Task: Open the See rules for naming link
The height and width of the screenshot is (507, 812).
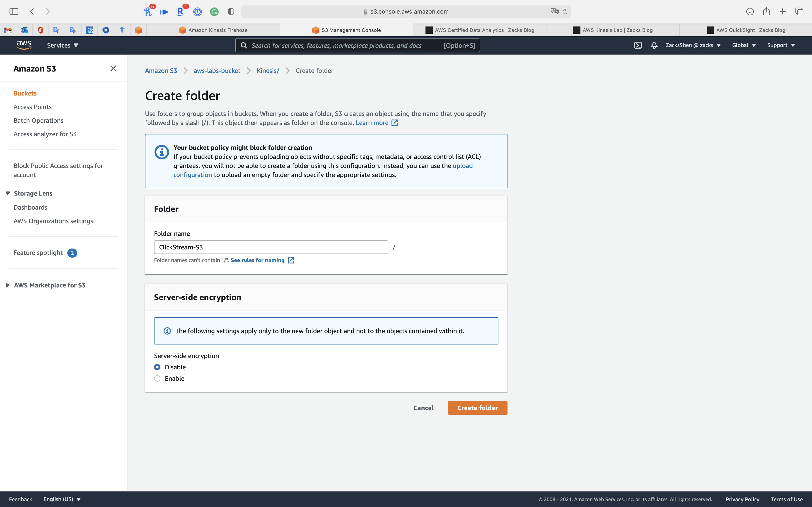Action: point(258,260)
